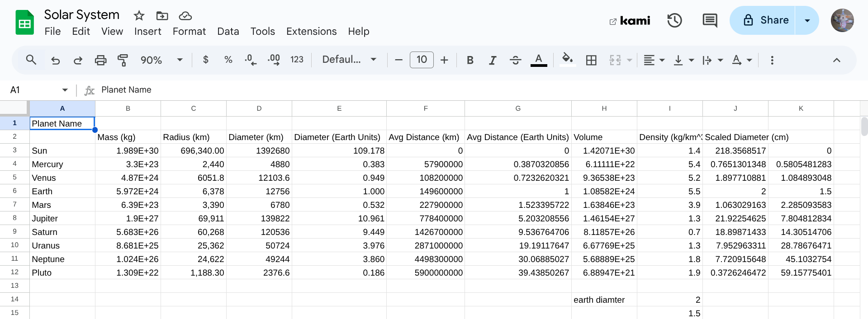868x319 pixels.
Task: Toggle bold formatting
Action: coord(470,60)
